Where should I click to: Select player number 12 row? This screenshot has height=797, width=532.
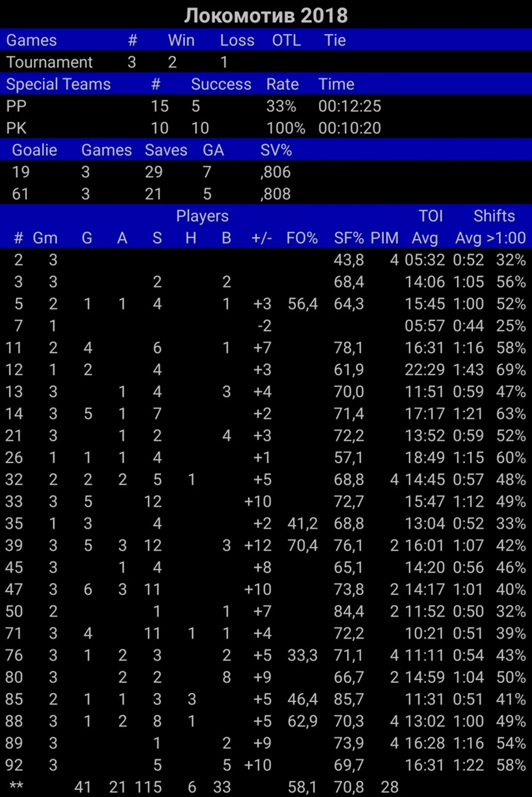pyautogui.click(x=266, y=370)
